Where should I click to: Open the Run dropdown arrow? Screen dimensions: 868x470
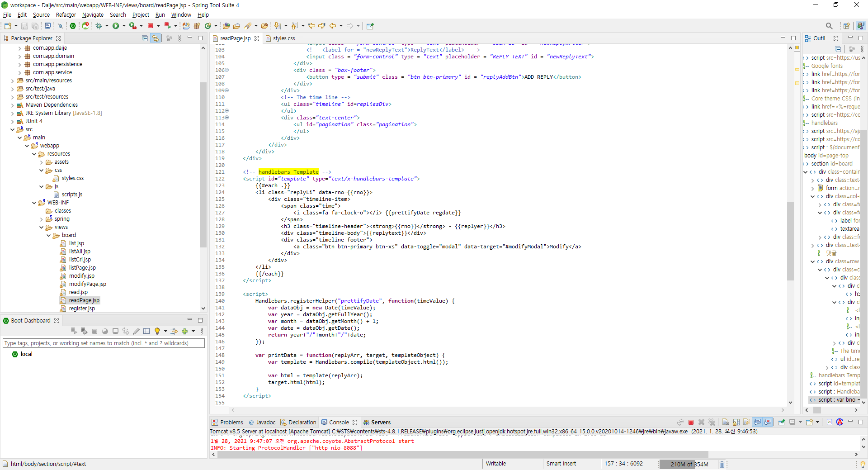click(x=124, y=26)
